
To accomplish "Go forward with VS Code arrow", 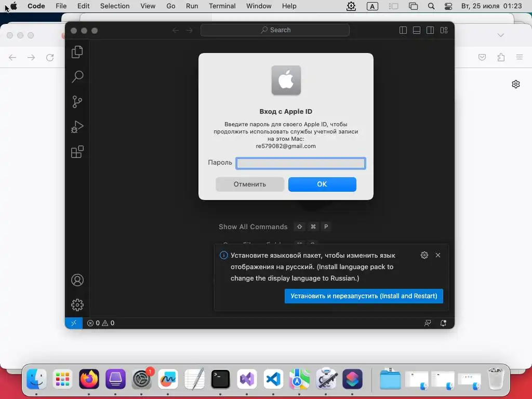I will click(189, 30).
